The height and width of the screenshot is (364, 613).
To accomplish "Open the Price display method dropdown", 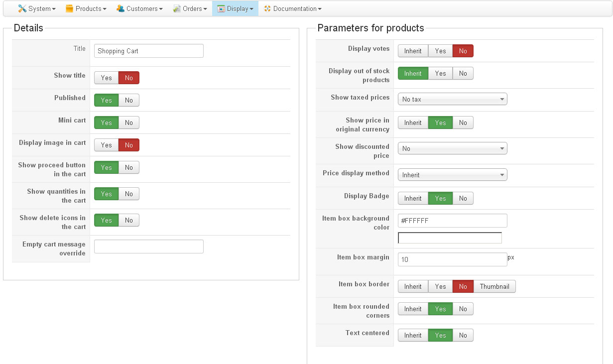I will 452,175.
